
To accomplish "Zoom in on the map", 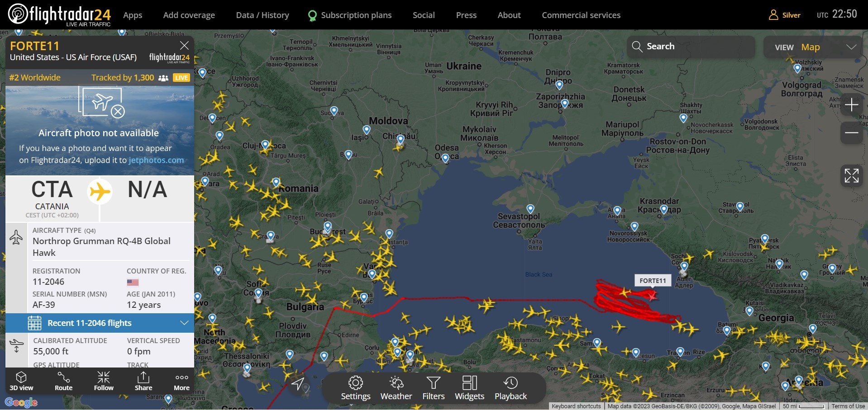I will pyautogui.click(x=851, y=105).
